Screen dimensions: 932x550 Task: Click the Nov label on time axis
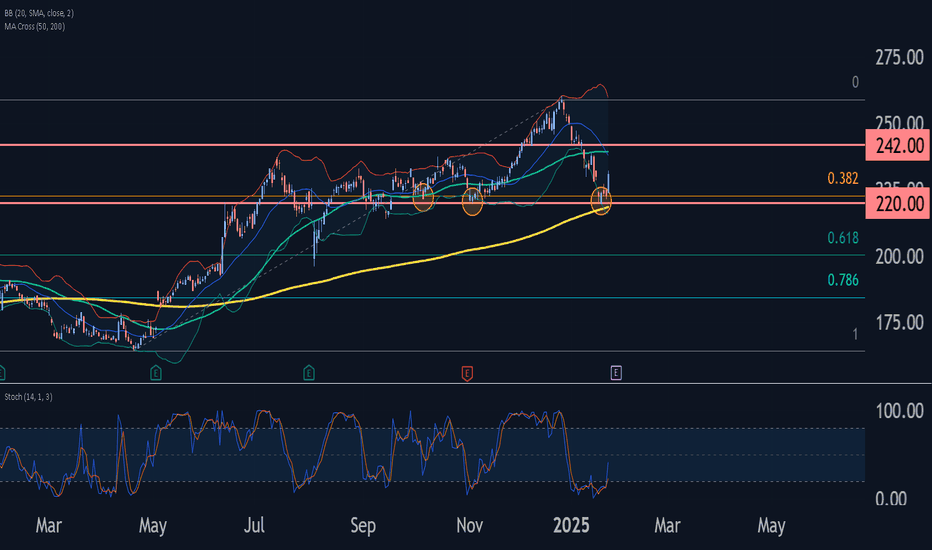469,526
